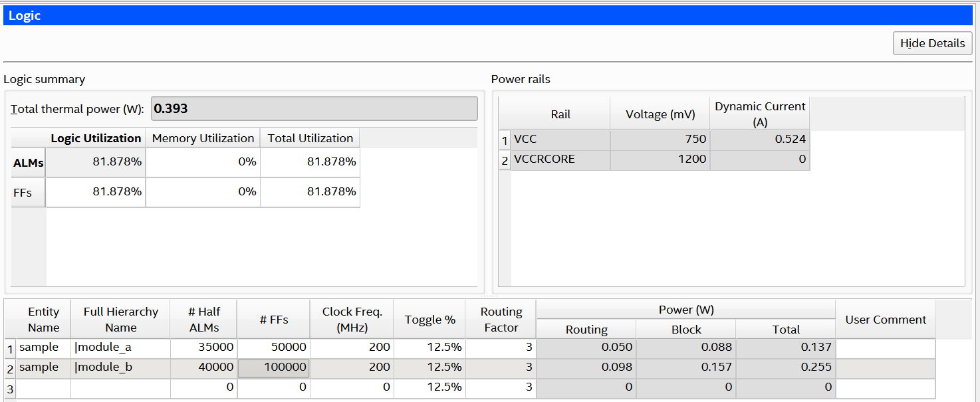Select the FFs row header
The width and height of the screenshot is (980, 402).
point(28,192)
